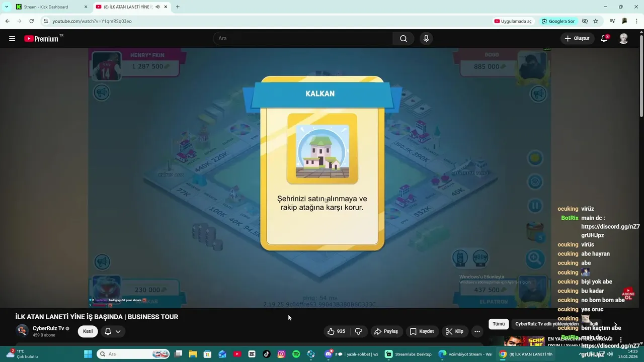Click the Paylaş share button
The width and height of the screenshot is (644, 362).
(x=386, y=331)
